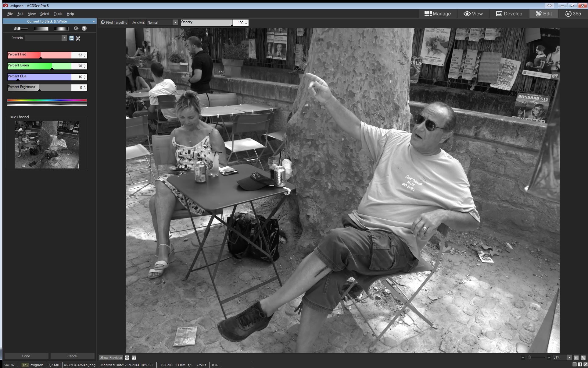Select the Edit Brush tool icon

(20, 29)
